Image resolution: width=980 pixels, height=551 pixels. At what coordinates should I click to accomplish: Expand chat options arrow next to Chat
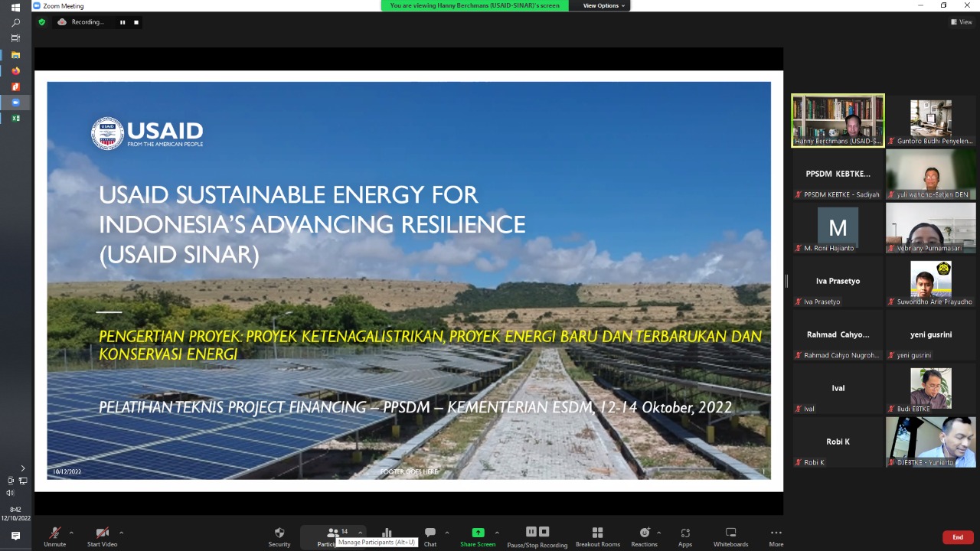click(446, 533)
